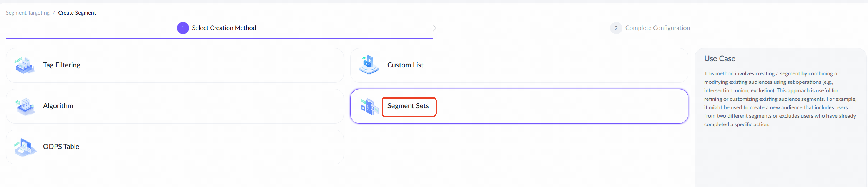Click the Tag Filtering icon
Screen dimensions: 868x187
(x=25, y=65)
